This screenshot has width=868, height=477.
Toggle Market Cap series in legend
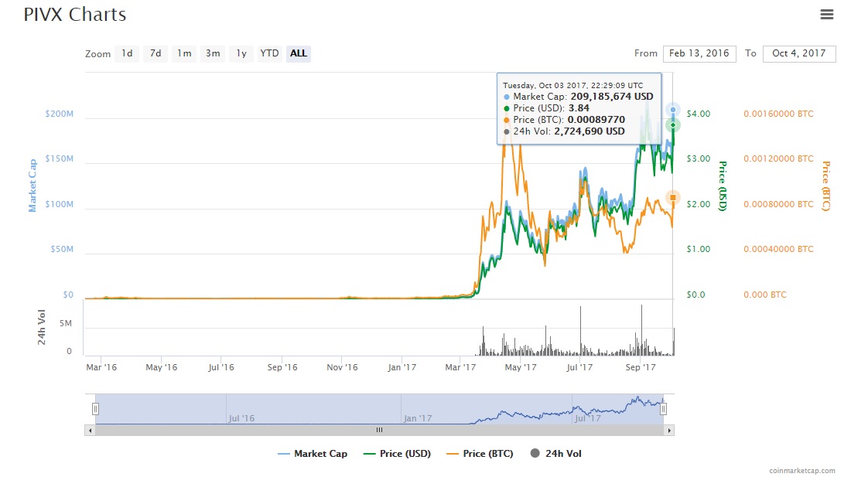pyautogui.click(x=313, y=454)
